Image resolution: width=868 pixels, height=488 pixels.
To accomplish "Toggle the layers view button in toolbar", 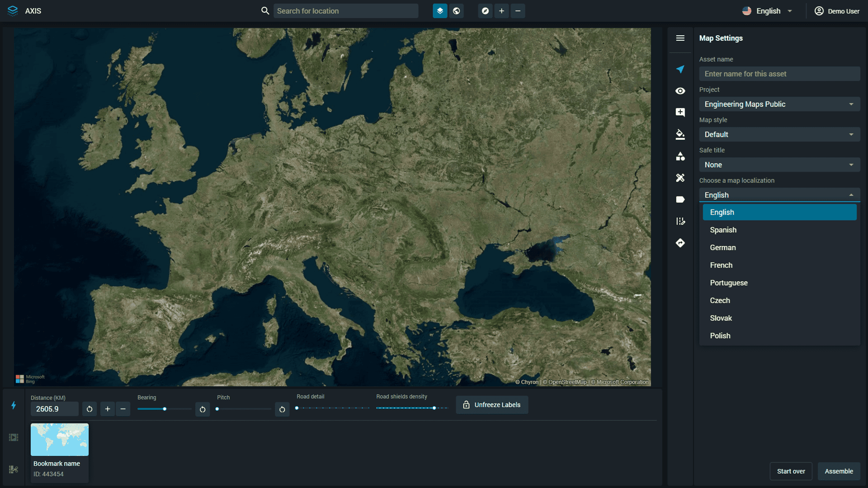I will point(439,11).
